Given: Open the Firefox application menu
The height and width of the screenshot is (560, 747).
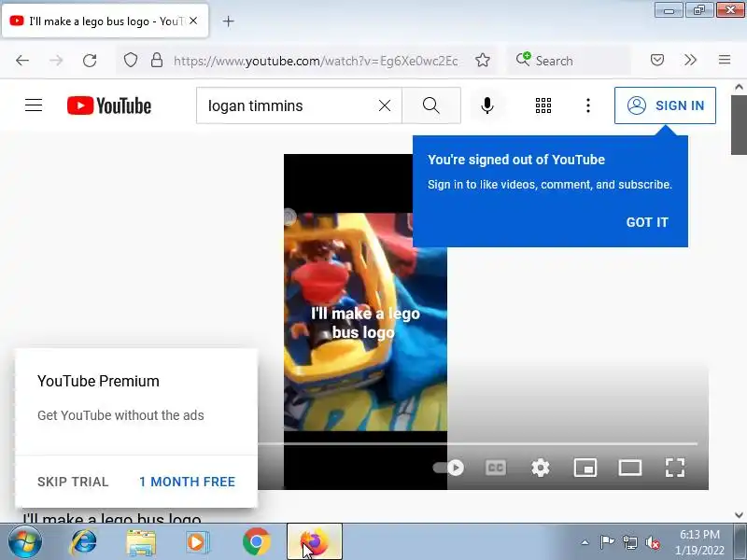Looking at the screenshot, I should pos(725,60).
